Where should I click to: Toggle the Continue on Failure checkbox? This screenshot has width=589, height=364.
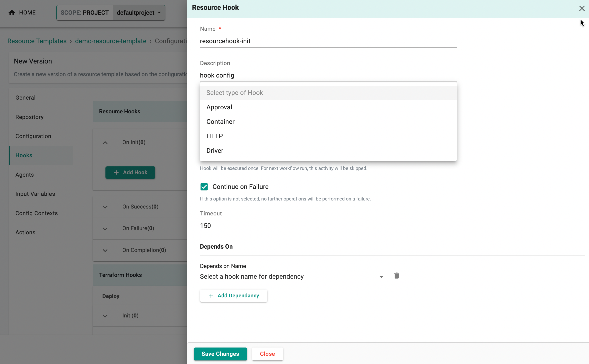tap(204, 187)
